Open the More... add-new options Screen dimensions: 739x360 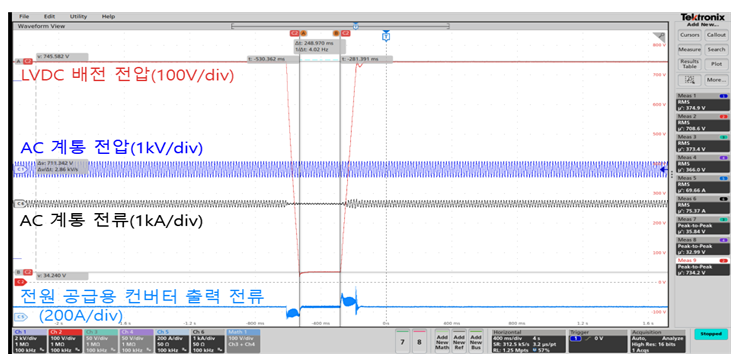click(716, 80)
